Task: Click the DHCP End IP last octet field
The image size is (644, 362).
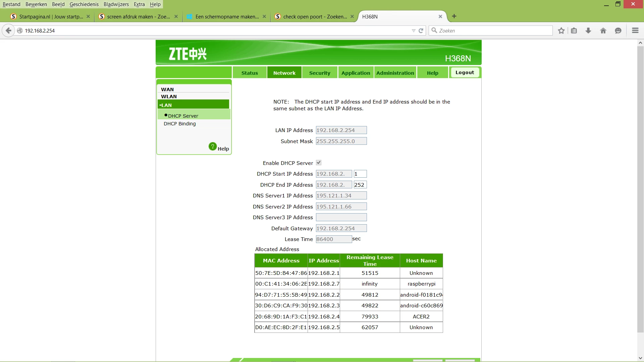Action: tap(360, 185)
